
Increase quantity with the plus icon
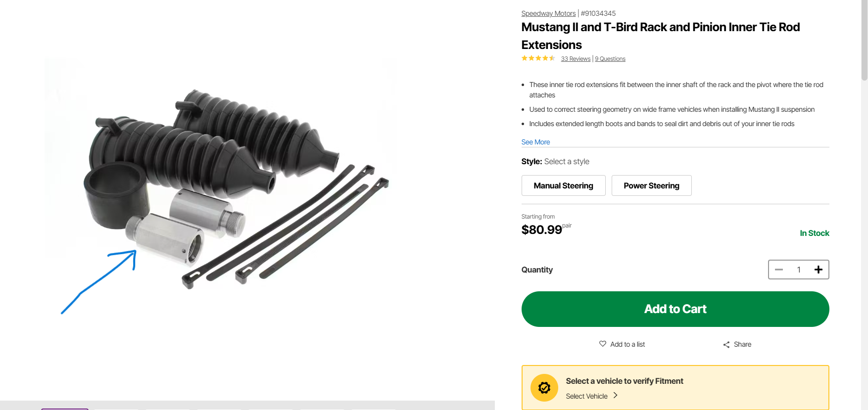coord(819,270)
